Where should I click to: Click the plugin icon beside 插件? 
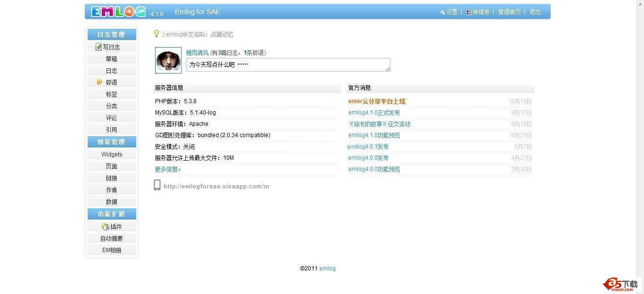tap(105, 227)
